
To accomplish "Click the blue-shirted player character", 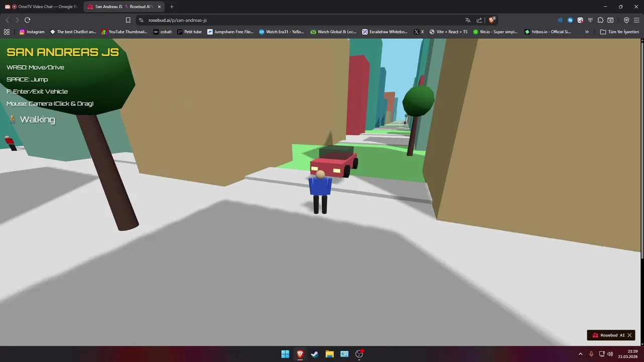I will point(320,192).
